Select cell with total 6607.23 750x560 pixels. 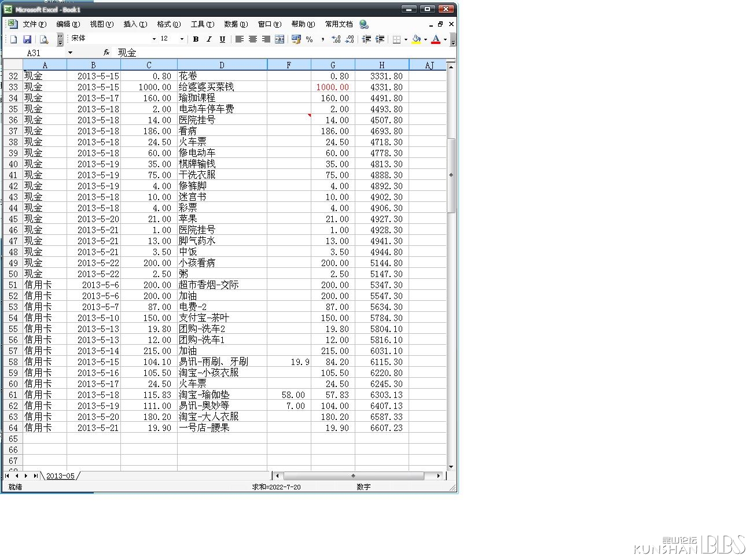(x=382, y=428)
